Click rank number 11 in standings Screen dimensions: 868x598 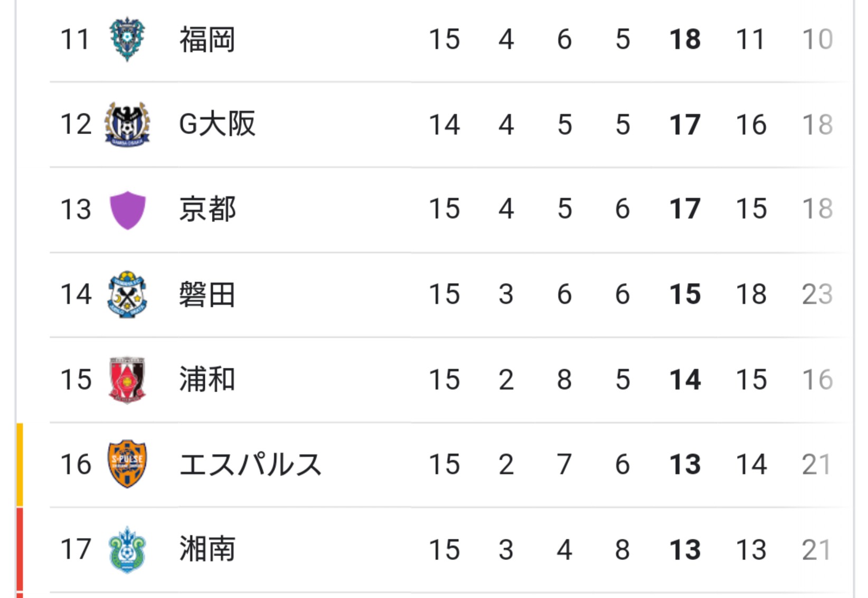tap(75, 40)
